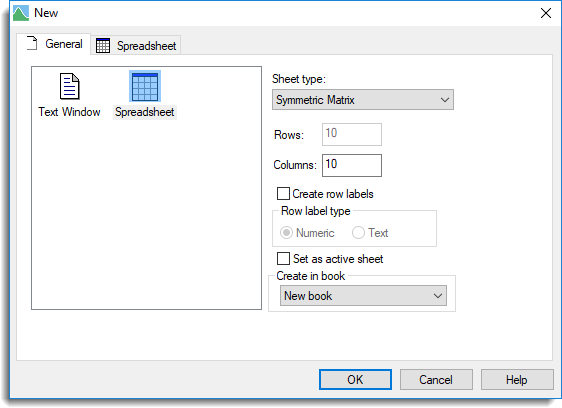Close the New dialog window

tap(546, 13)
